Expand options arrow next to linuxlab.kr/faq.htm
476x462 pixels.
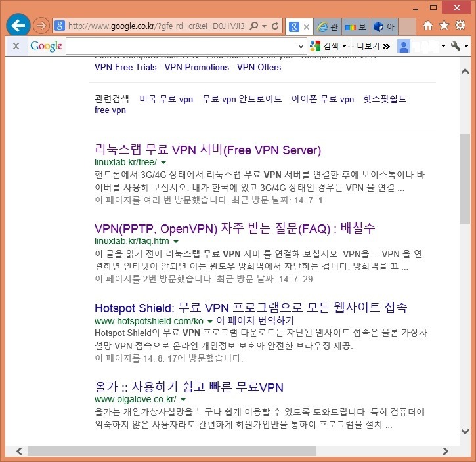coord(176,241)
